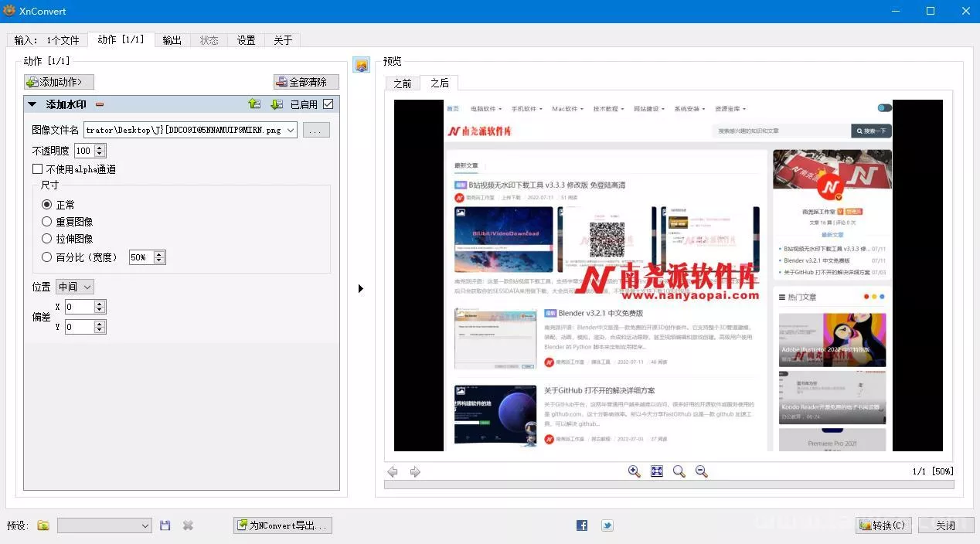The height and width of the screenshot is (544, 980).
Task: Fit preview to window icon
Action: tap(657, 471)
